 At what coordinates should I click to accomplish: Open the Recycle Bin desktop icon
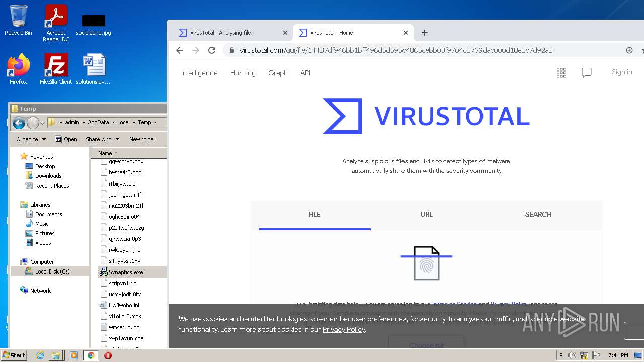click(x=18, y=20)
